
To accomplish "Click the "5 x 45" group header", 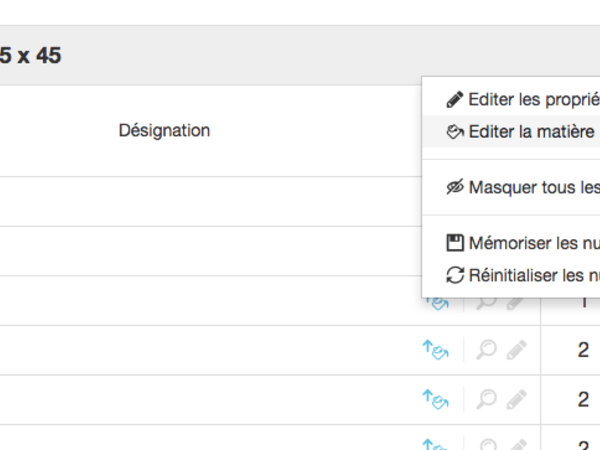I will pyautogui.click(x=30, y=56).
